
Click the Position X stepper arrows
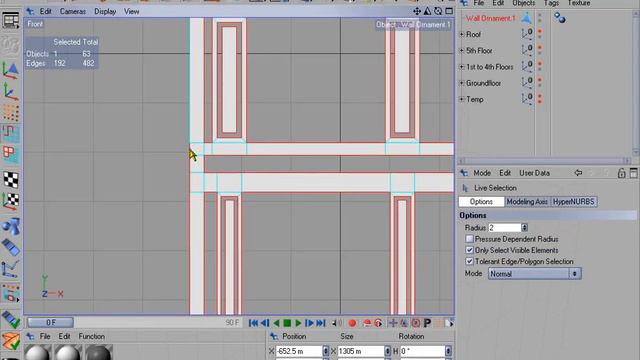click(326, 351)
